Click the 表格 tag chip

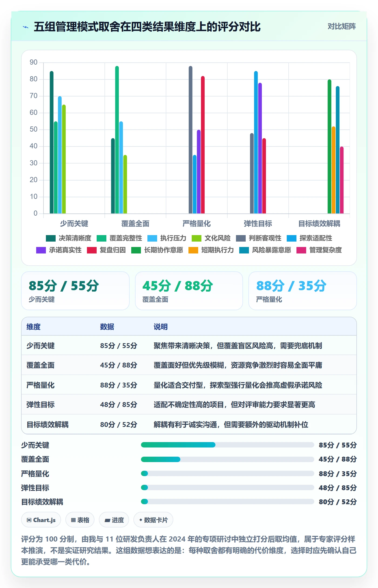click(80, 520)
